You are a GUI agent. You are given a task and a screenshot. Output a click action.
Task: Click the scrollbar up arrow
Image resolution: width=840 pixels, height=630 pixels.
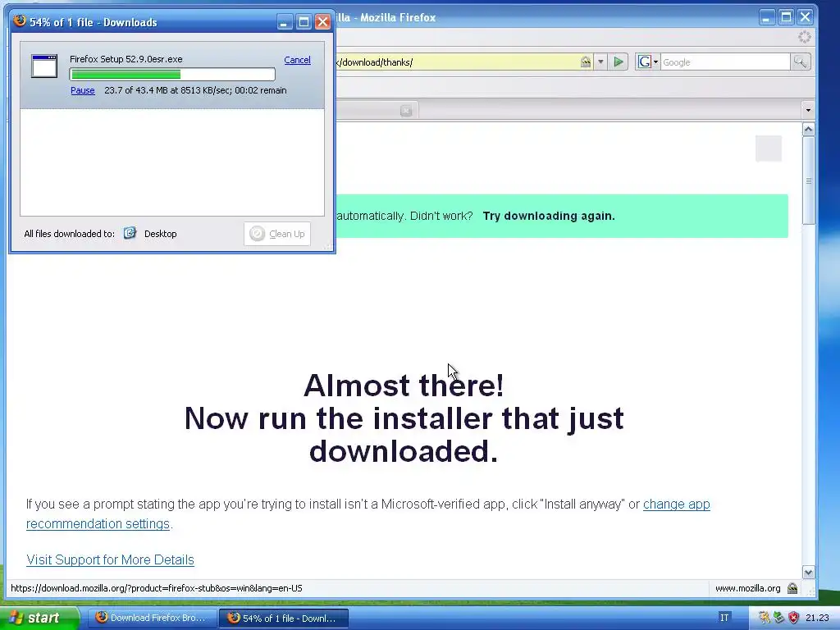[808, 129]
